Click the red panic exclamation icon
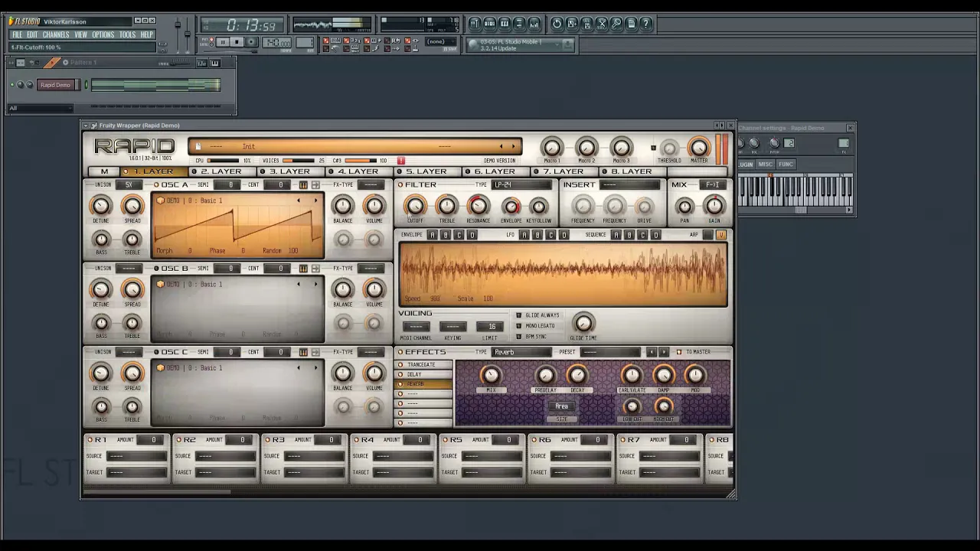The width and height of the screenshot is (980, 551). tap(400, 161)
